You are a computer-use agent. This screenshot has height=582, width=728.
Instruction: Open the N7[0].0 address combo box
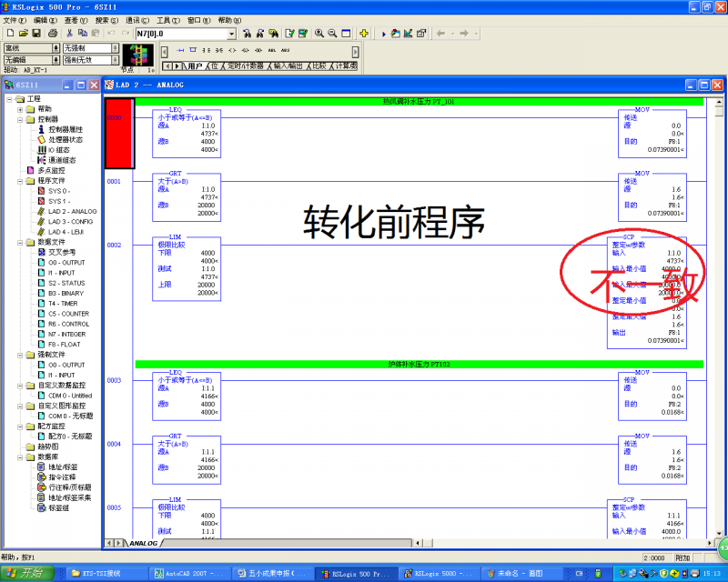pyautogui.click(x=231, y=34)
